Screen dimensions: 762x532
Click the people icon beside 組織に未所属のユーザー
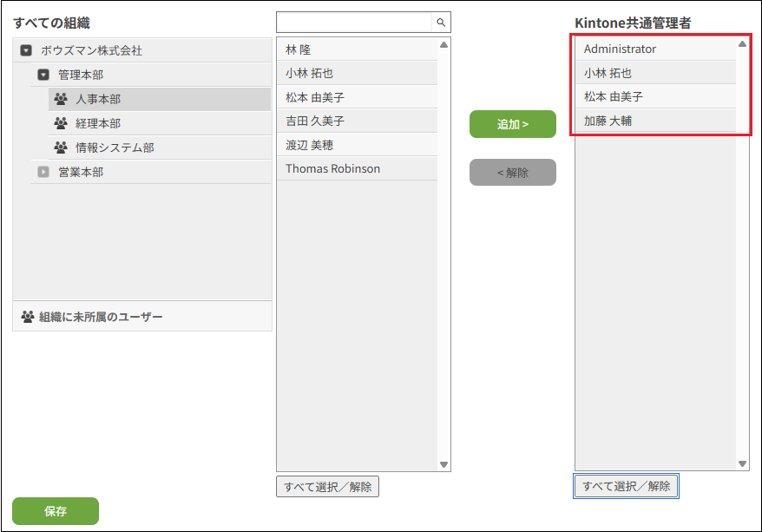28,317
